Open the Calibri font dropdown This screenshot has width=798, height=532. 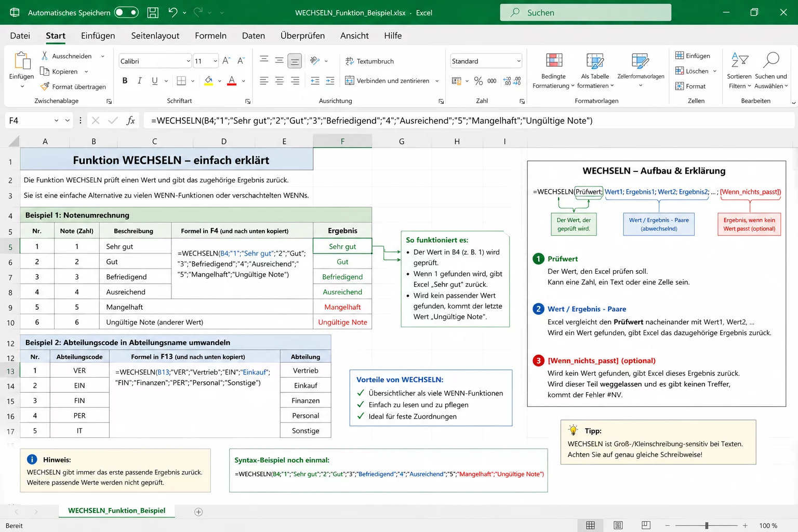click(188, 61)
